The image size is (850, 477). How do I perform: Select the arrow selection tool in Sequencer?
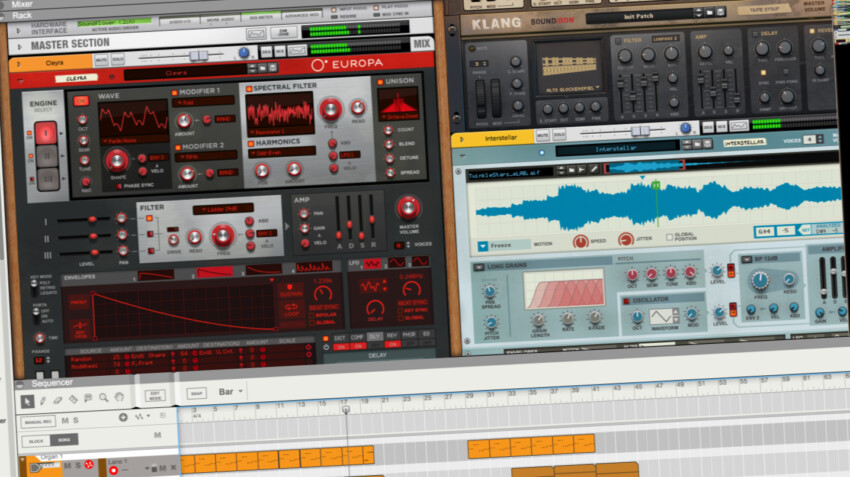click(x=27, y=401)
